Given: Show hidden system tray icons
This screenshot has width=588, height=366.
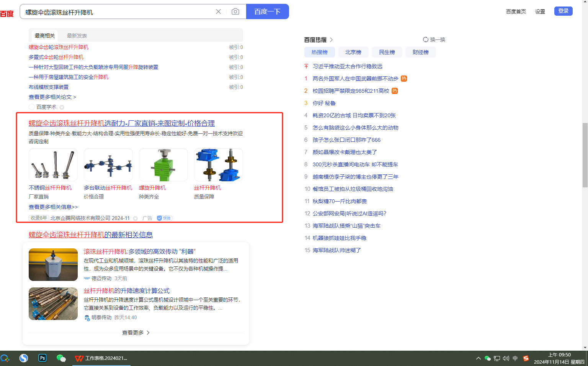Looking at the screenshot, I should coord(478,358).
